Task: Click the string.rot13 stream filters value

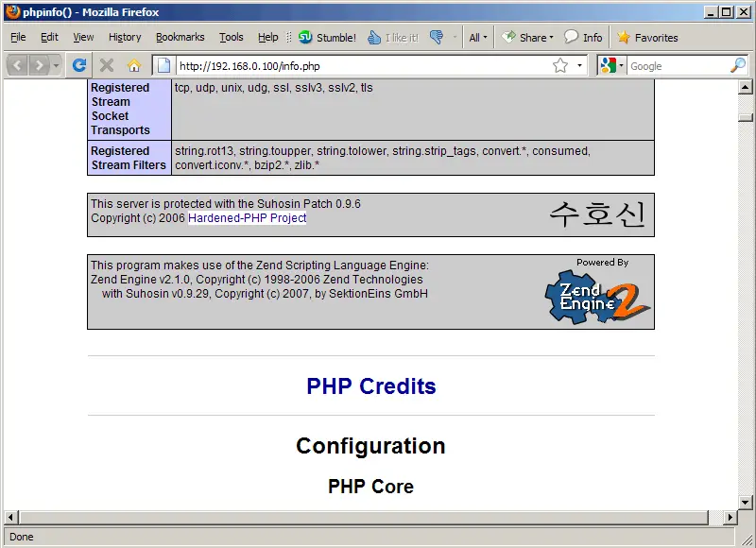Action: click(x=383, y=158)
